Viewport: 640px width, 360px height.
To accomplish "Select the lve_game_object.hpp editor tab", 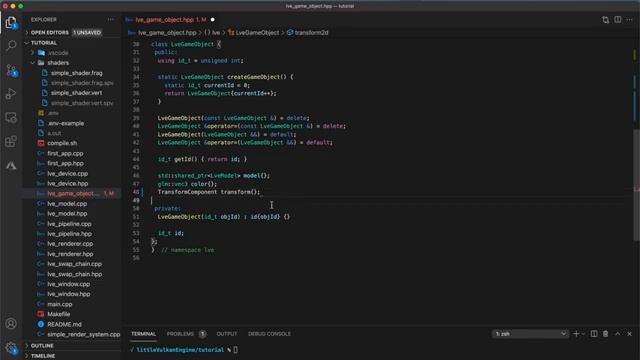I will (171, 20).
